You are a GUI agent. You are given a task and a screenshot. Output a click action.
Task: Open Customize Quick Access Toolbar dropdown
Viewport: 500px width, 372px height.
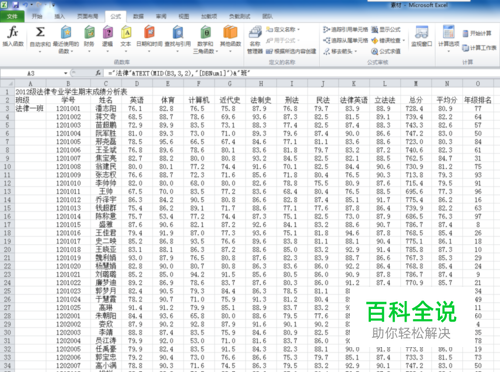(53, 5)
